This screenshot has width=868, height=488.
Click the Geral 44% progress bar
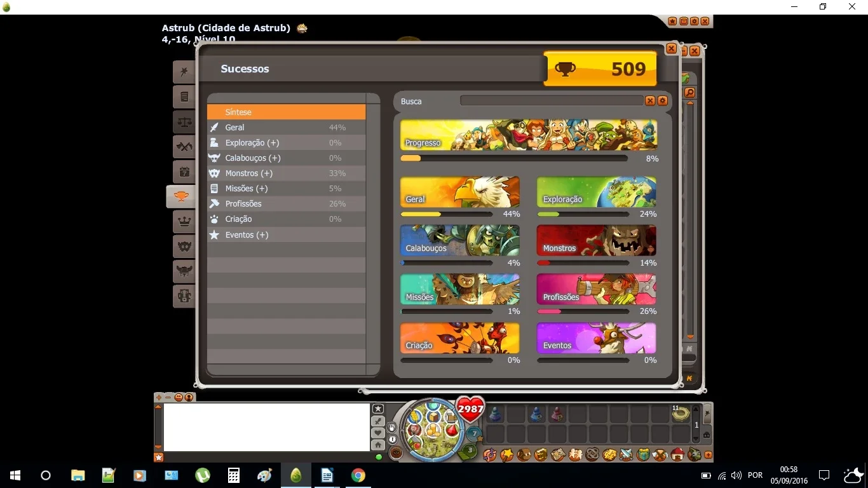(447, 214)
